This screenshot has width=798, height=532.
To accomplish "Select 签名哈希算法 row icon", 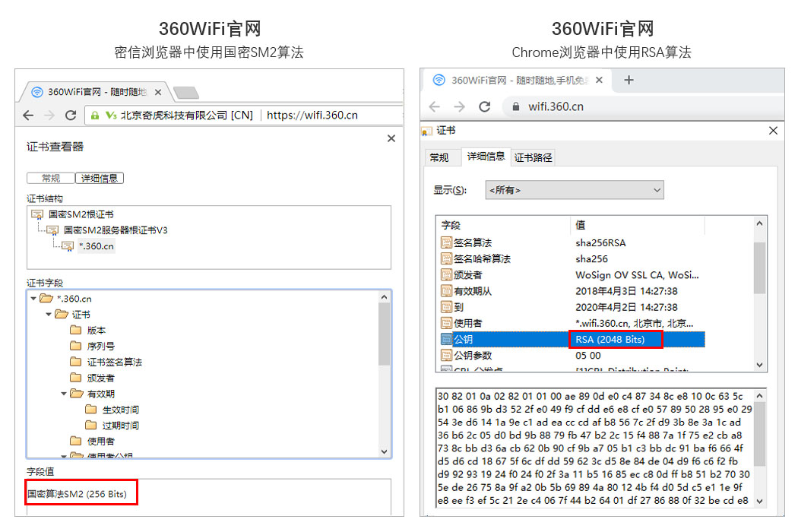I will coord(446,259).
